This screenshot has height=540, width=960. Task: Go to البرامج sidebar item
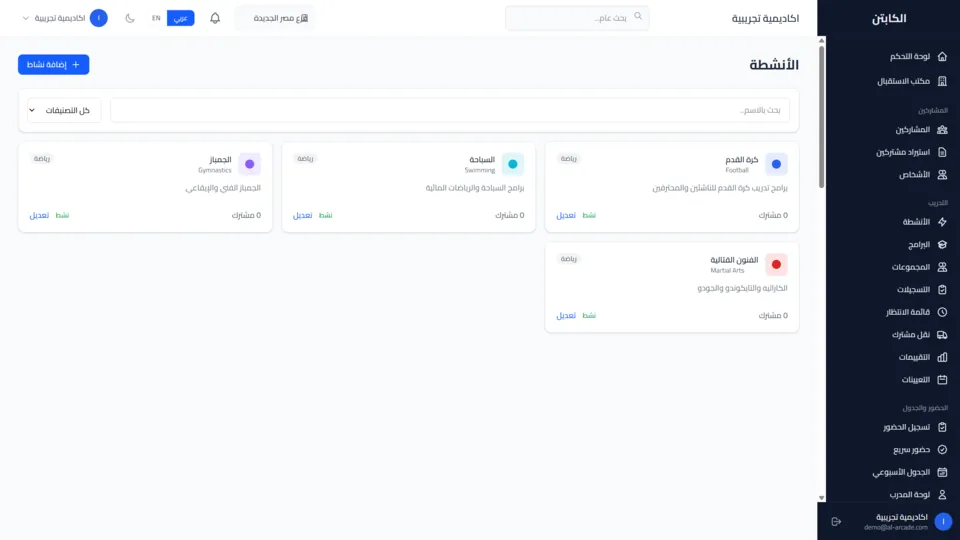click(x=919, y=244)
